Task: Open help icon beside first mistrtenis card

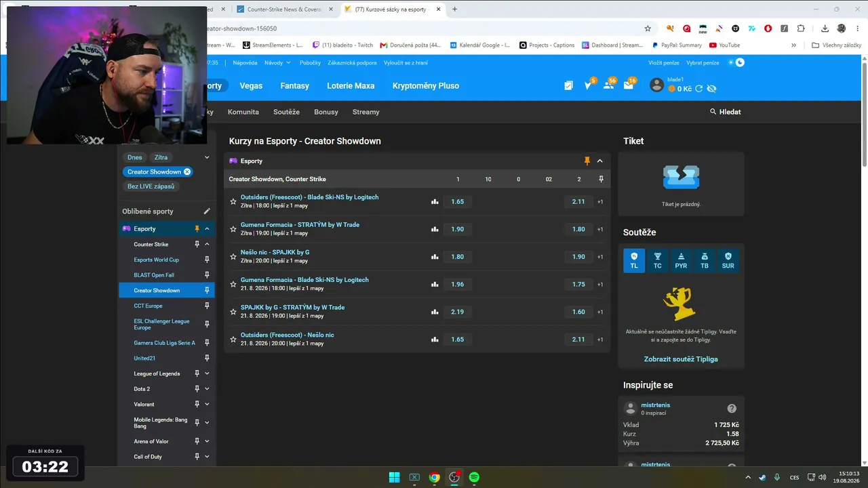Action: (x=732, y=409)
